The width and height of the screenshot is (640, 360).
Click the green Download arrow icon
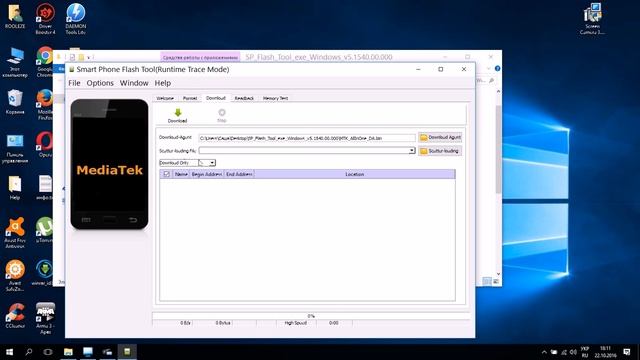pos(178,113)
